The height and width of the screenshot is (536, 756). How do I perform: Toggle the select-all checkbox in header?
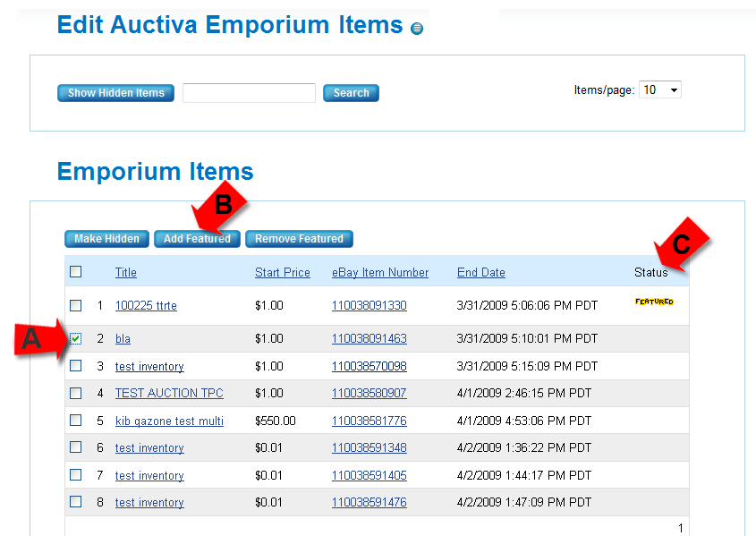(76, 272)
